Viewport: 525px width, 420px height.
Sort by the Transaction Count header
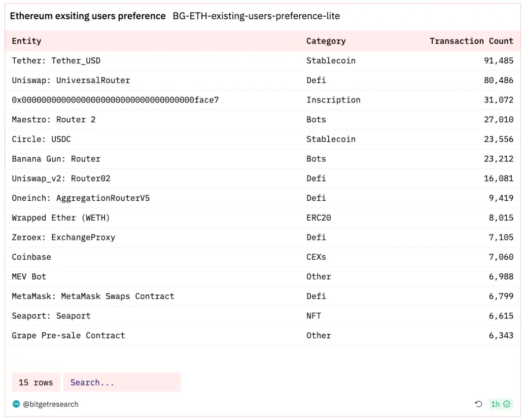click(471, 41)
